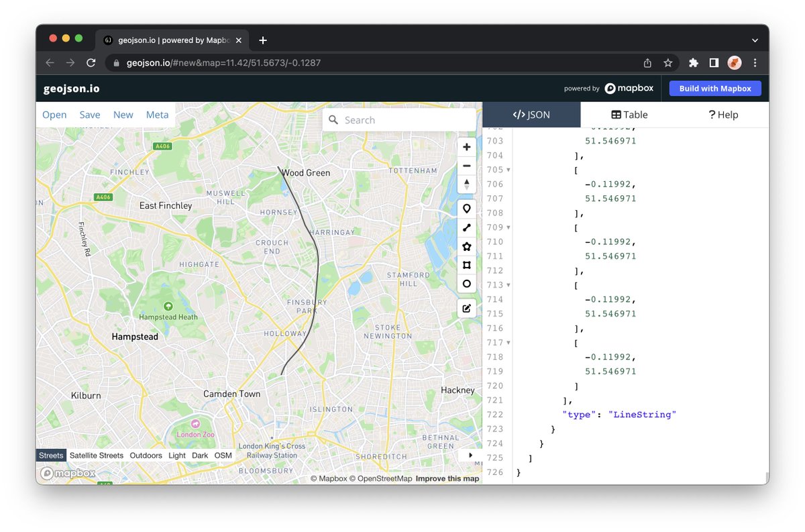Viewport: 805px width, 532px height.
Task: Collapse the code block at line 705
Action: click(x=508, y=170)
